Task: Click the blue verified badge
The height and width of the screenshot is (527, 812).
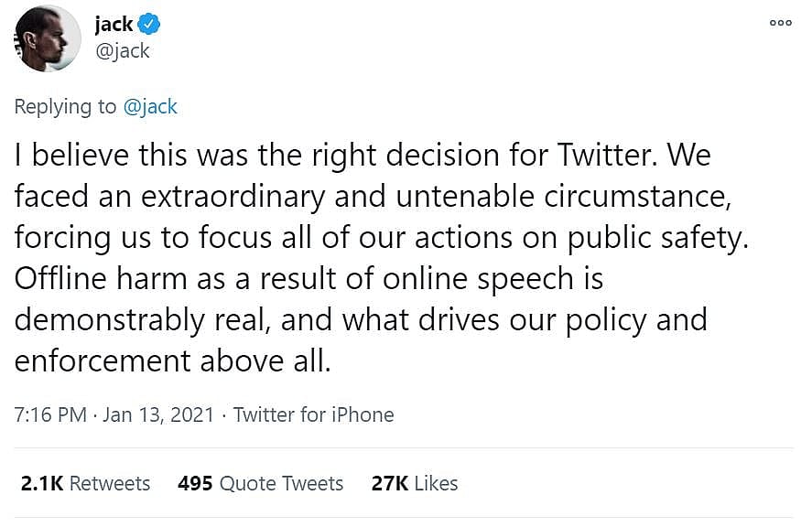Action: pyautogui.click(x=147, y=24)
